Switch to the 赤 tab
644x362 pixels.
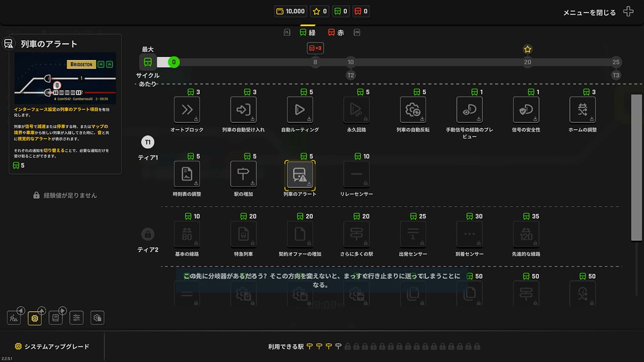(336, 33)
